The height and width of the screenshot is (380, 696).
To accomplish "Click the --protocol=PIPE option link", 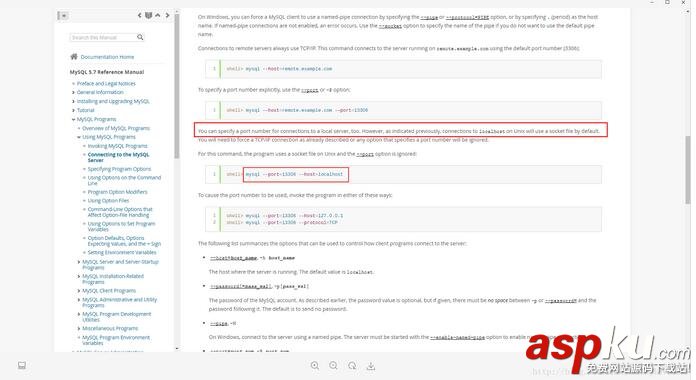I will 467,17.
